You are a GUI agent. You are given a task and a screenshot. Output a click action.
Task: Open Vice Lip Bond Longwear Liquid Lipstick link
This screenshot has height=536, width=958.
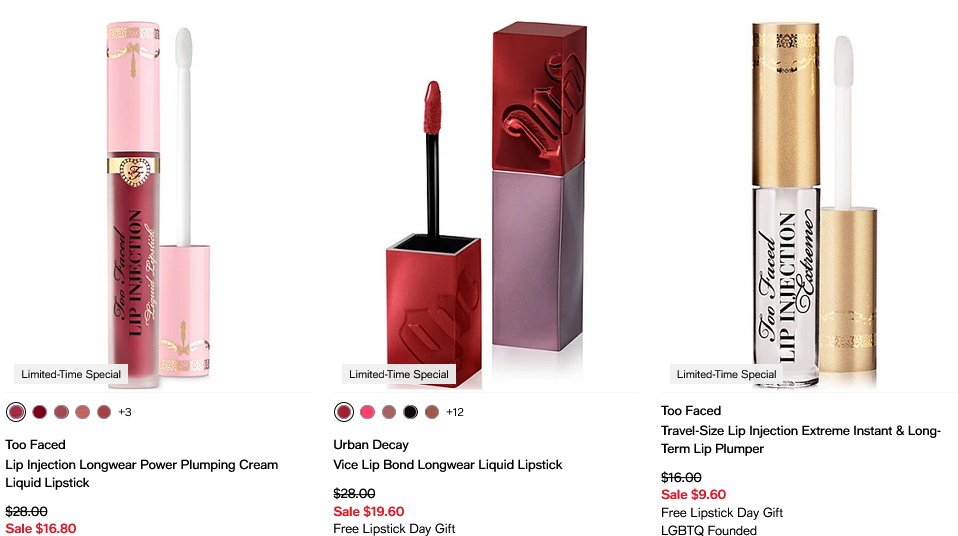tap(448, 464)
